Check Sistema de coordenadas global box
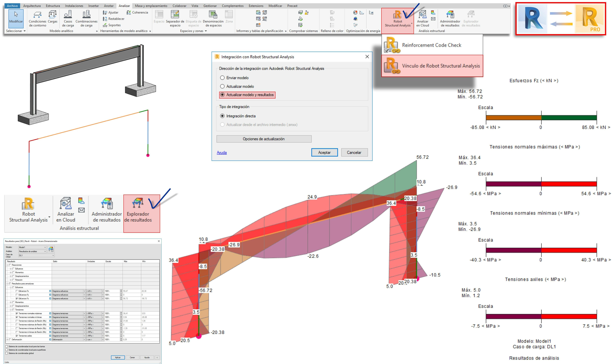This screenshot has width=614, height=364. (x=7, y=353)
